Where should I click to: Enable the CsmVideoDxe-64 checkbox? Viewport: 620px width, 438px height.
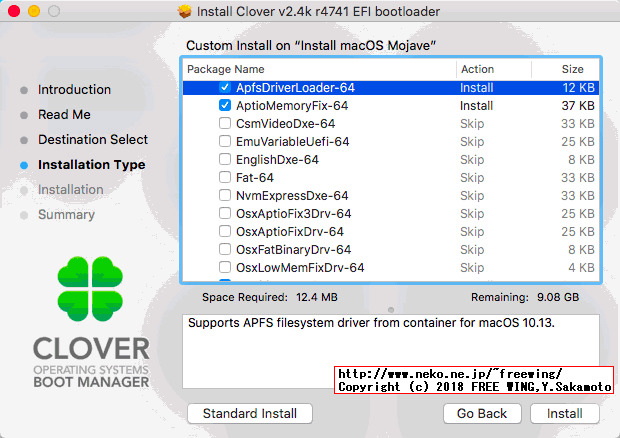[x=225, y=123]
